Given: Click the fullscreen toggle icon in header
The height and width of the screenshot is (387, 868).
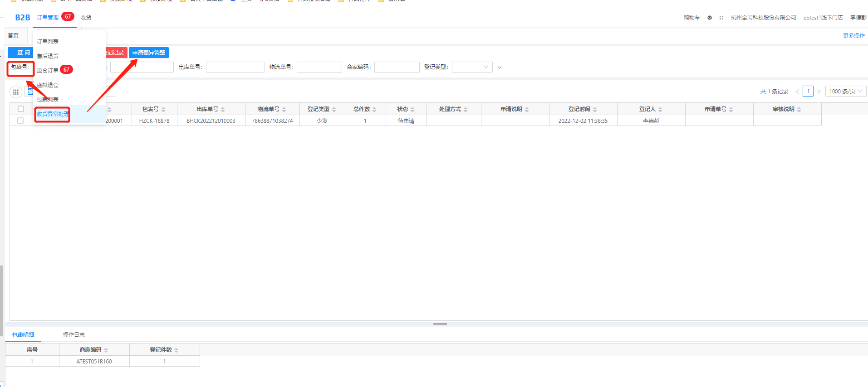Looking at the screenshot, I should (721, 18).
